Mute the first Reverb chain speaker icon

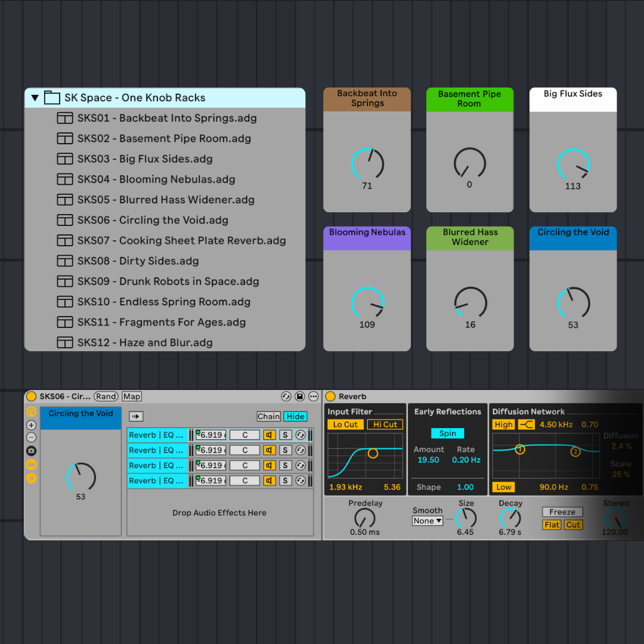tap(269, 435)
